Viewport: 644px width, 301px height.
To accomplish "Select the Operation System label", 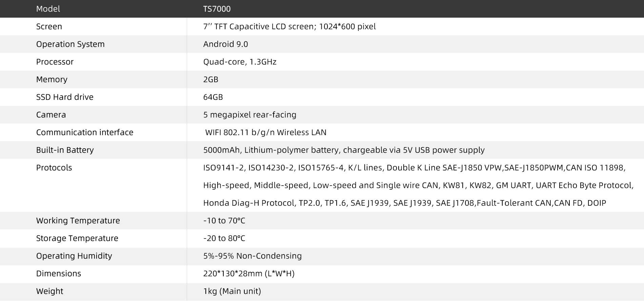I will [71, 44].
